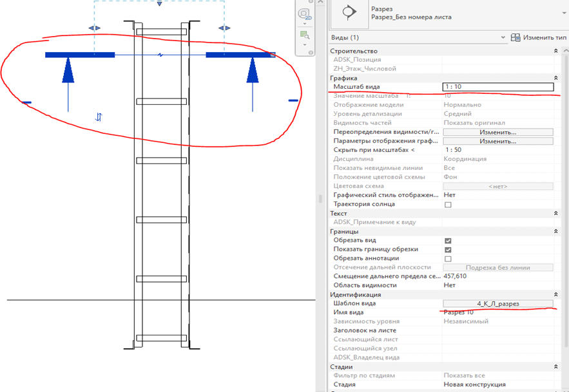Screen dimensions: 569x392
Task: Collapse the Стадии properties group
Action: click(556, 367)
